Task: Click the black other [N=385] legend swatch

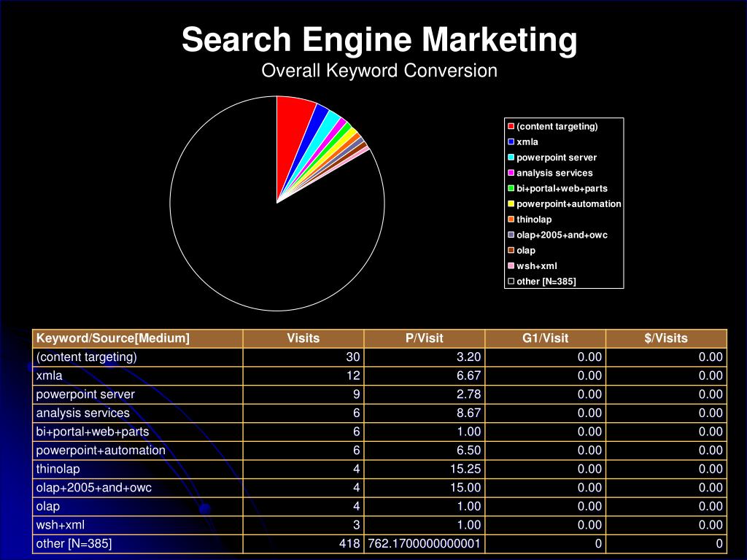Action: (511, 281)
